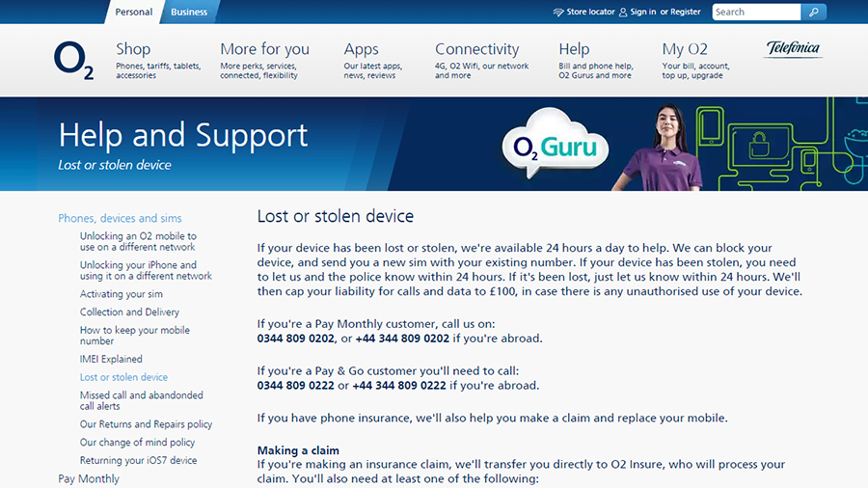
Task: Select Lost or stolen device sidebar link
Action: [x=123, y=377]
